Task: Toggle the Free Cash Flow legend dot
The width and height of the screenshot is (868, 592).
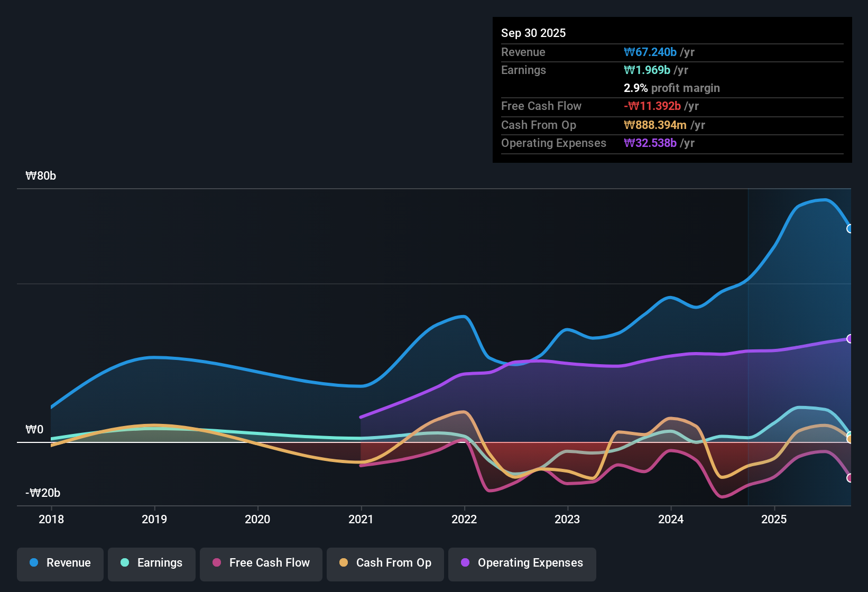Action: tap(216, 563)
